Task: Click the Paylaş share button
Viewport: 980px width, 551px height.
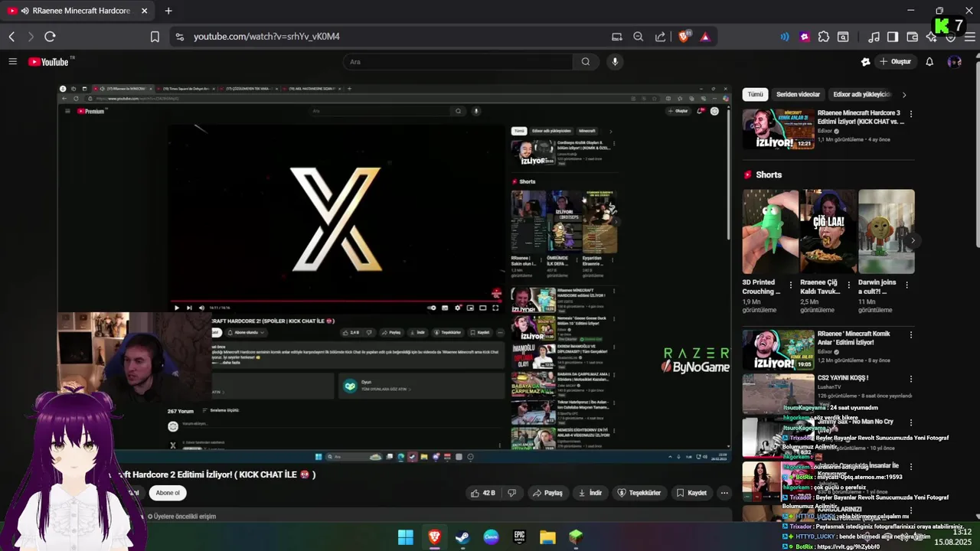Action: 547,493
